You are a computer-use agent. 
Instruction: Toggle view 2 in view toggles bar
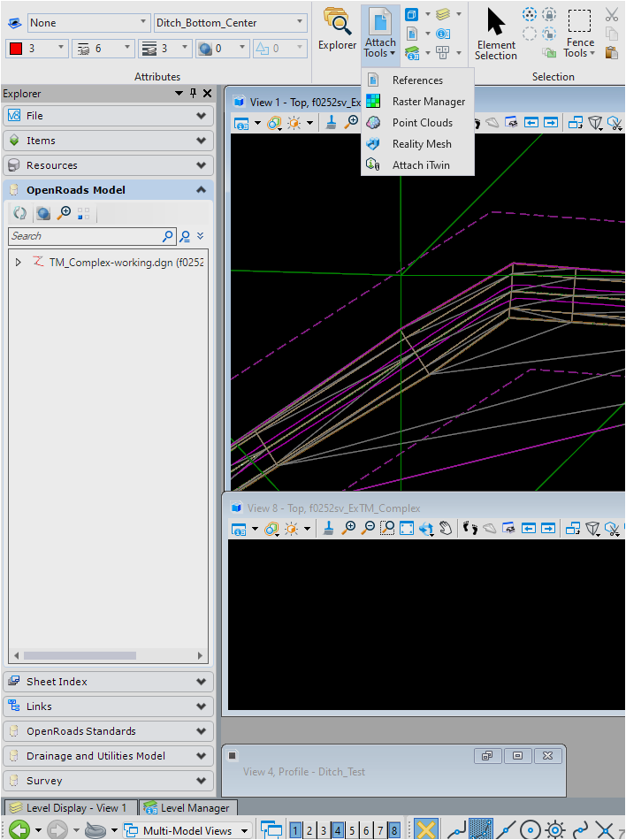click(309, 831)
